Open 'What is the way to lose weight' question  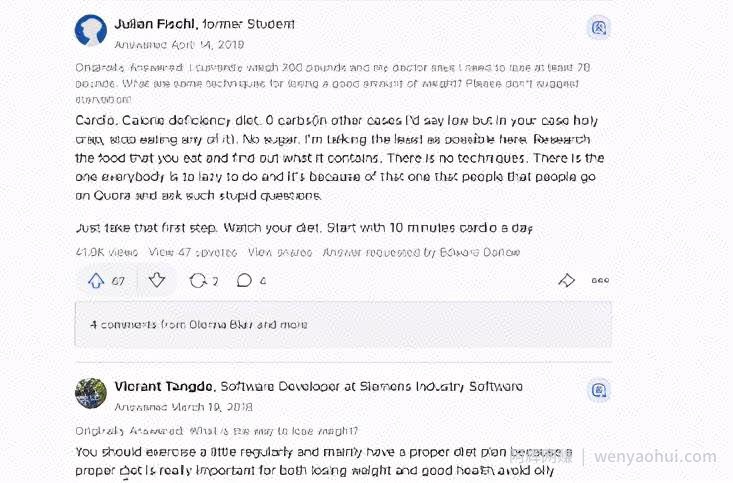pos(273,431)
